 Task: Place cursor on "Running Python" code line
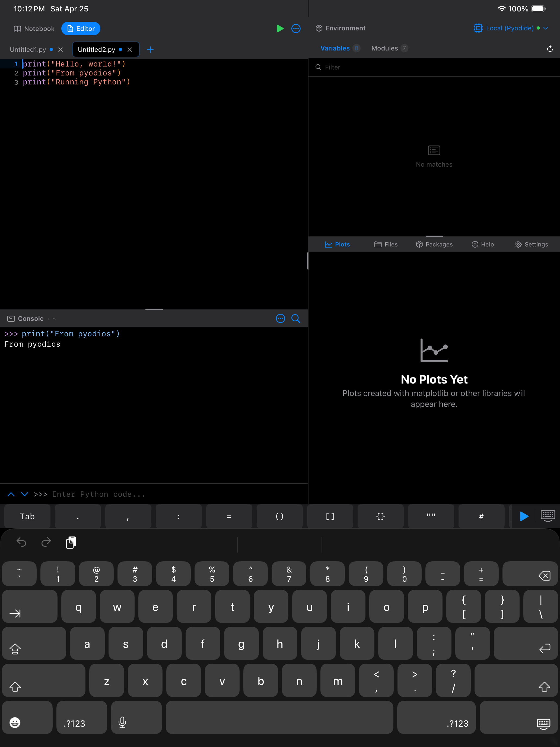tap(76, 82)
